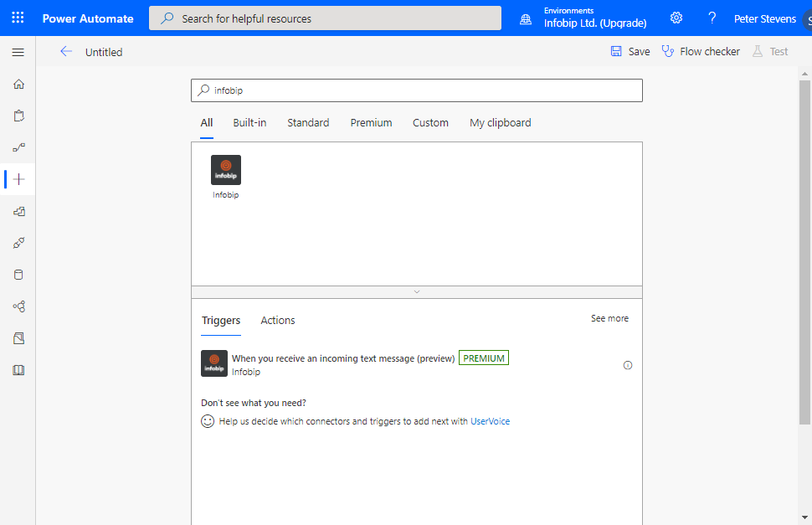Open settings gear in header

[676, 18]
